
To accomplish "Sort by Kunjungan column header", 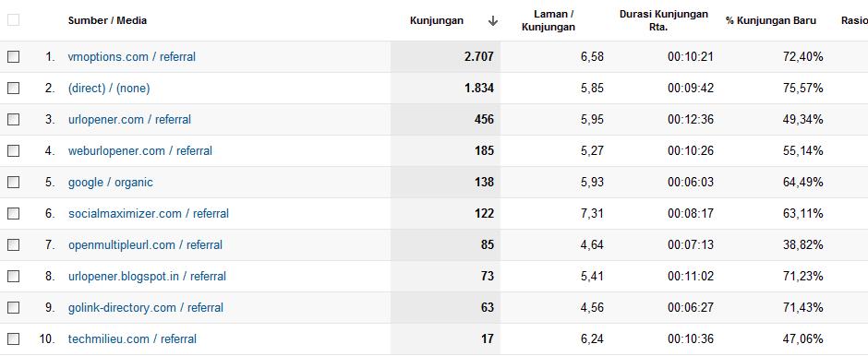I will pos(437,20).
